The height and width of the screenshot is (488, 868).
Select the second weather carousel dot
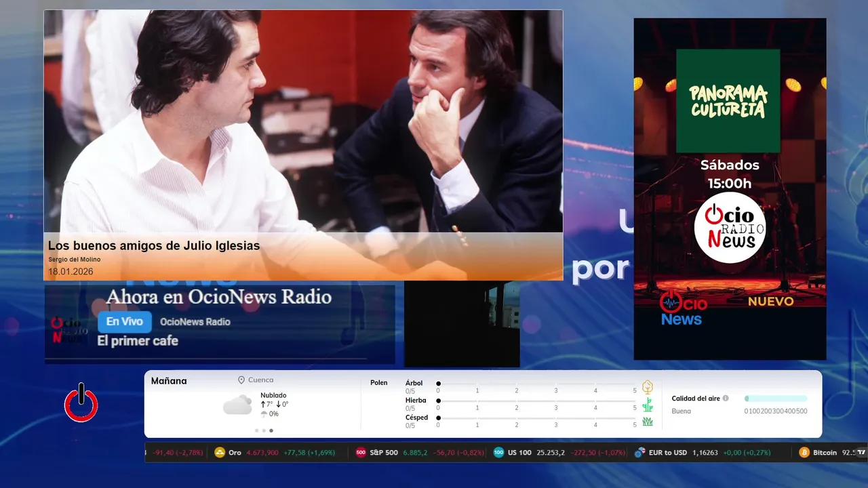coord(264,430)
